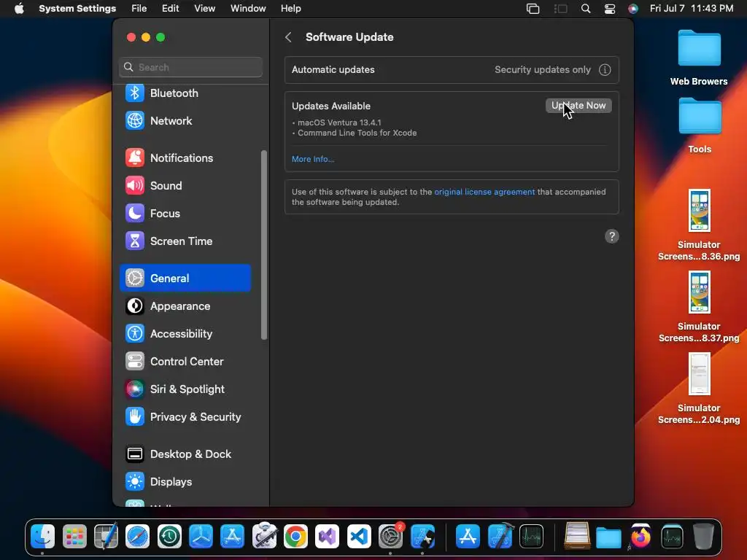Select the Web Browers desktop folder
Image resolution: width=747 pixels, height=560 pixels.
coord(699,58)
